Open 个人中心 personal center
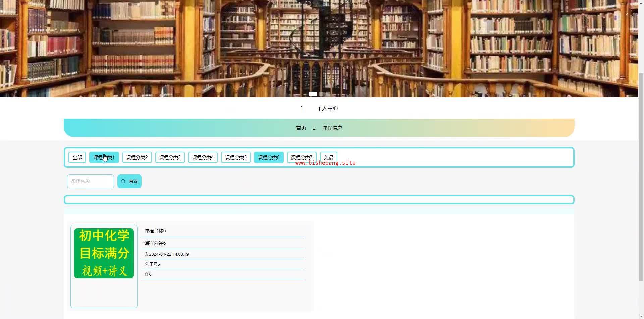Image resolution: width=644 pixels, height=319 pixels. (x=327, y=108)
